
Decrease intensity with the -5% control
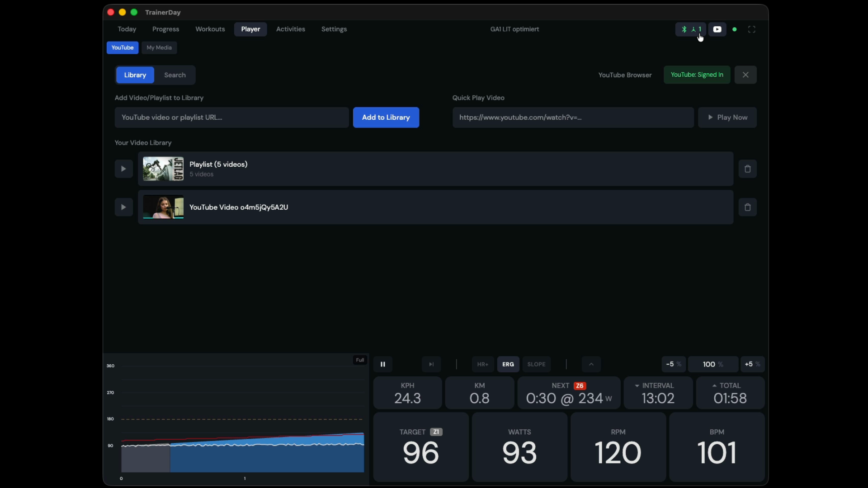click(673, 364)
